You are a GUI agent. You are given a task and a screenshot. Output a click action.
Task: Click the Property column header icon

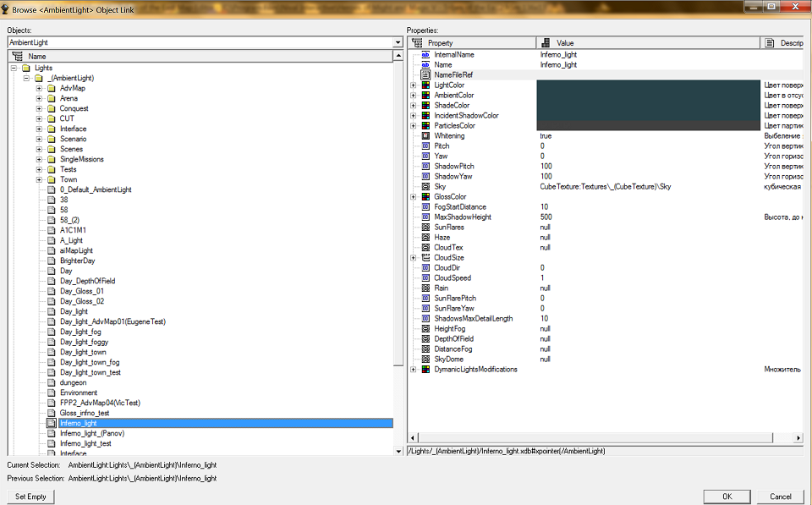click(x=417, y=43)
